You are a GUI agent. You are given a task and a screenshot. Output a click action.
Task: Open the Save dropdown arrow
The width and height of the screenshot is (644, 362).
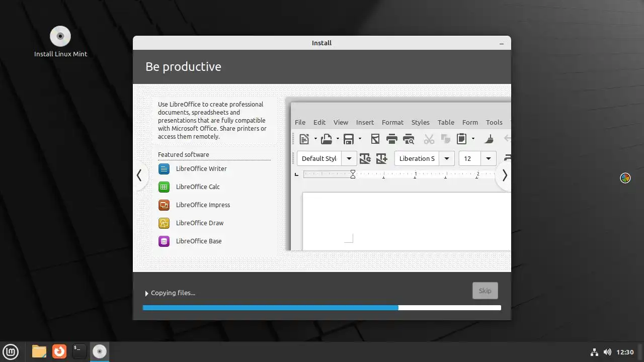(360, 139)
